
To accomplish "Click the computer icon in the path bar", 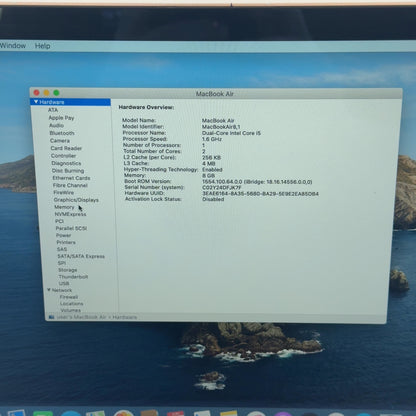I will tap(51, 317).
